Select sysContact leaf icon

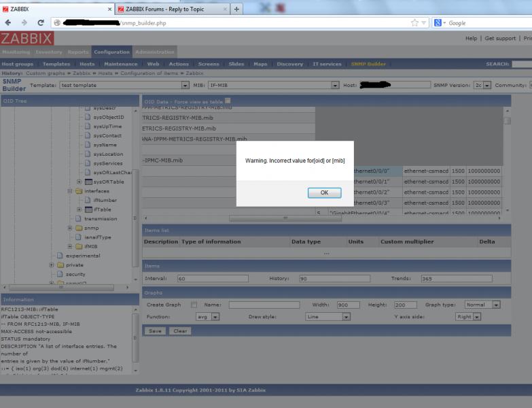(88, 135)
